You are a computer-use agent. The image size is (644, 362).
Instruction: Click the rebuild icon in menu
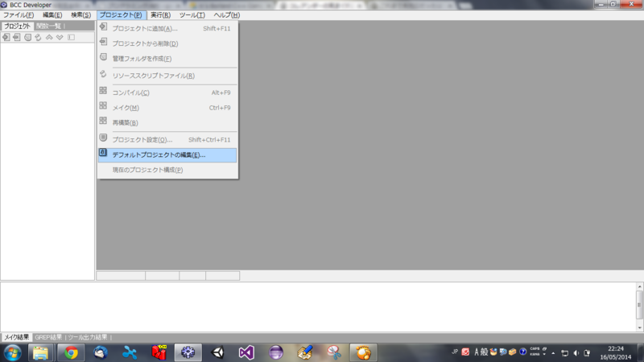103,121
